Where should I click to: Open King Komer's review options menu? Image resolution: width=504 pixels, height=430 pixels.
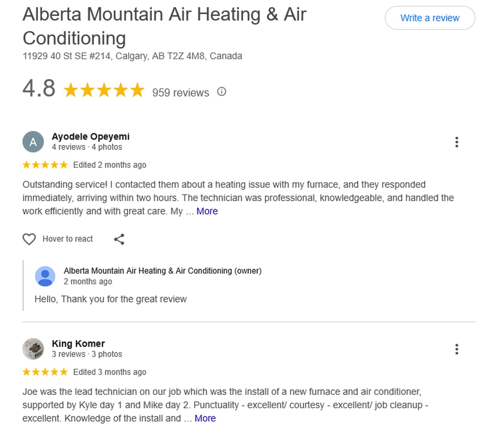(457, 349)
